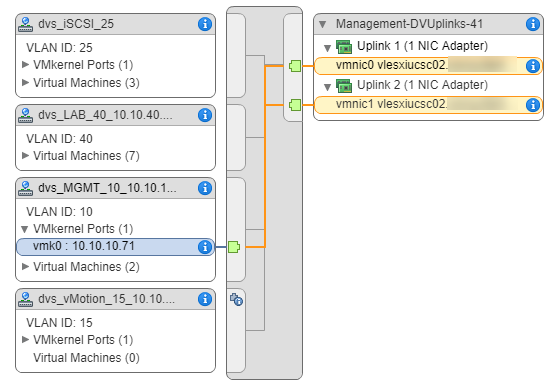This screenshot has width=553, height=387.
Task: Click green port connector for vmk0
Action: tap(234, 247)
